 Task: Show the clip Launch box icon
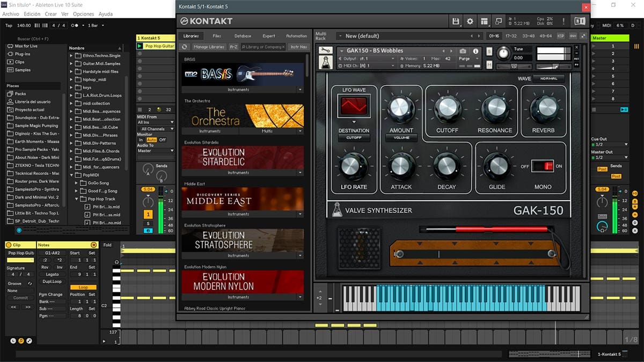point(13,341)
